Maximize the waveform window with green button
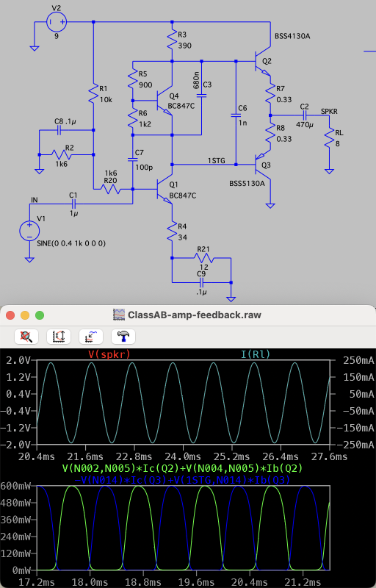 pyautogui.click(x=40, y=315)
